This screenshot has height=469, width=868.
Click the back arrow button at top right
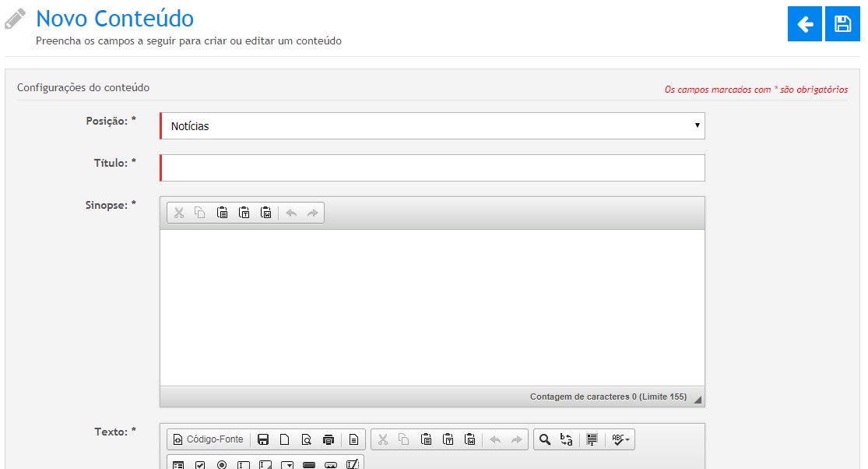click(x=805, y=24)
